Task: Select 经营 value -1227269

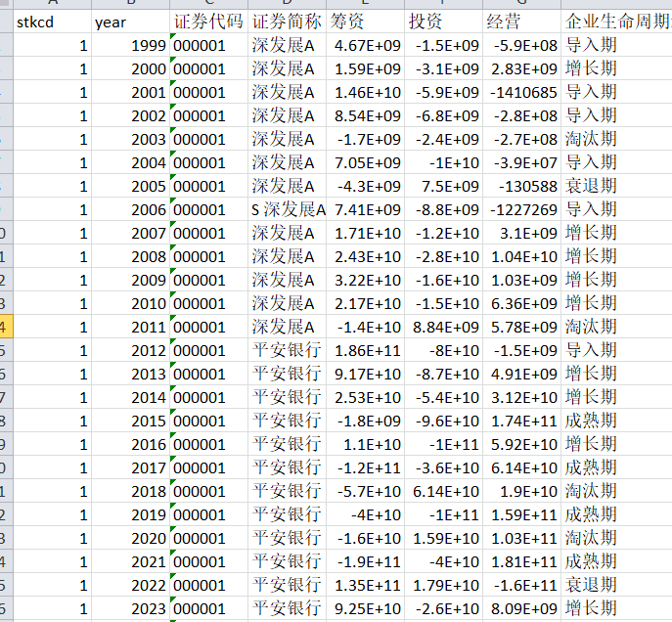Action: pyautogui.click(x=521, y=210)
